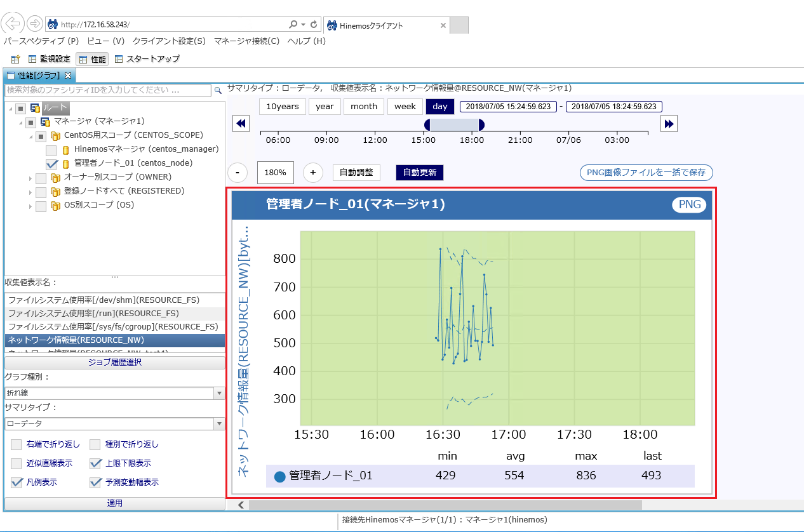
Task: Check the Hinemosマネージャ (centos_manager) checkbox
Action: click(51, 150)
